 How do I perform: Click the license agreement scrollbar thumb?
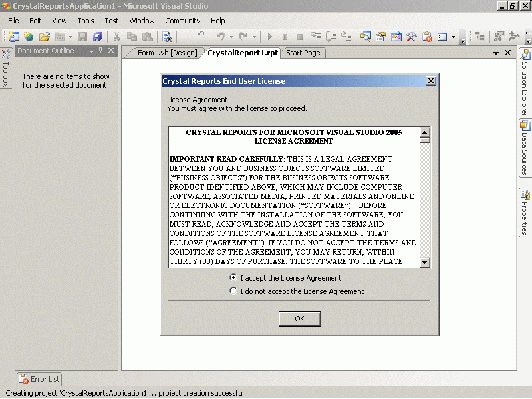pos(425,140)
